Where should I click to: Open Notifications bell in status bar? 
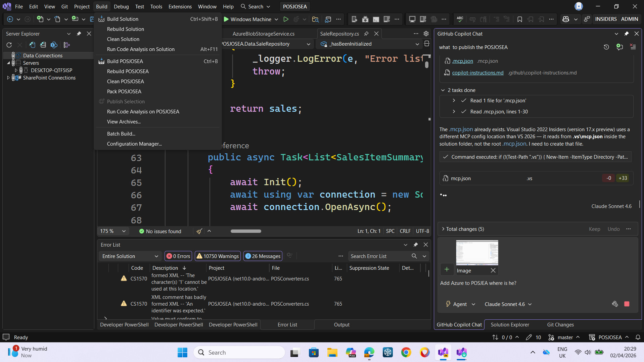[x=638, y=337]
